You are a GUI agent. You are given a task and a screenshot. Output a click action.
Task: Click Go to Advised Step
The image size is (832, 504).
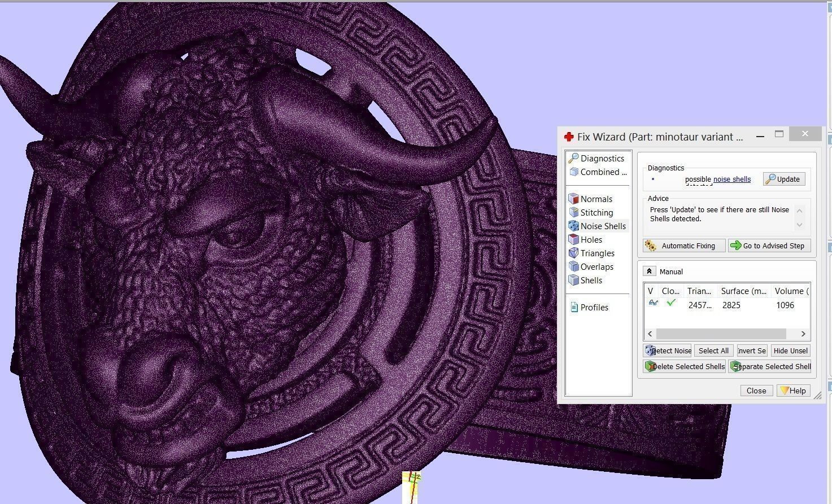coord(769,246)
